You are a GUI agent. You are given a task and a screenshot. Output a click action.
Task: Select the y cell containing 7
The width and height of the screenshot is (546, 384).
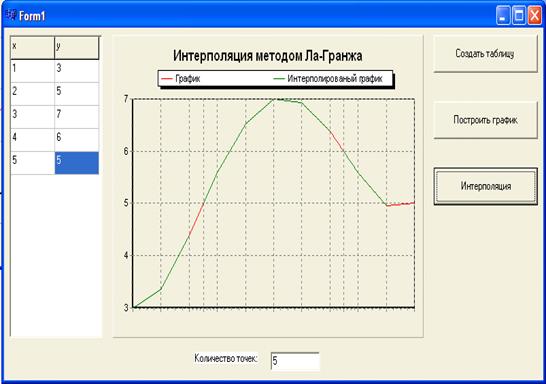[77, 117]
